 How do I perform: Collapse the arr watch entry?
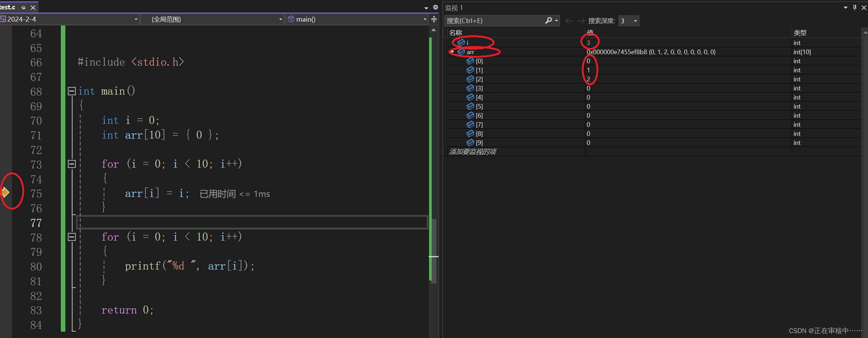tap(453, 52)
